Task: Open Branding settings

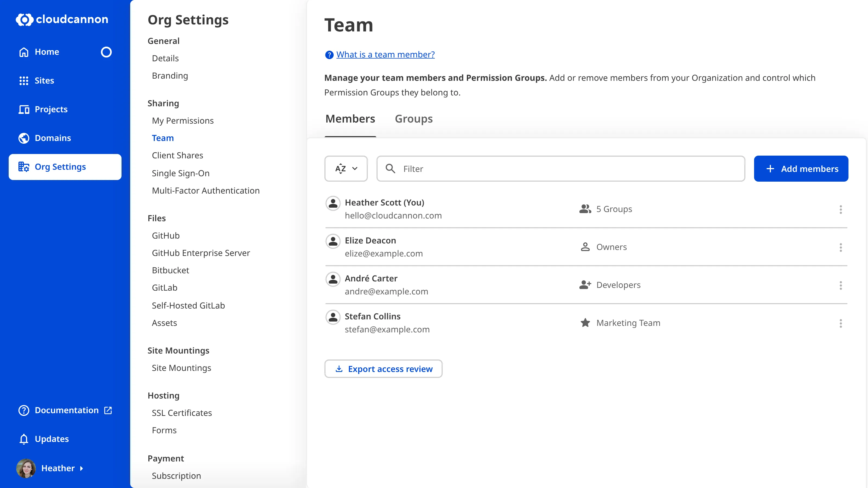Action: click(170, 76)
